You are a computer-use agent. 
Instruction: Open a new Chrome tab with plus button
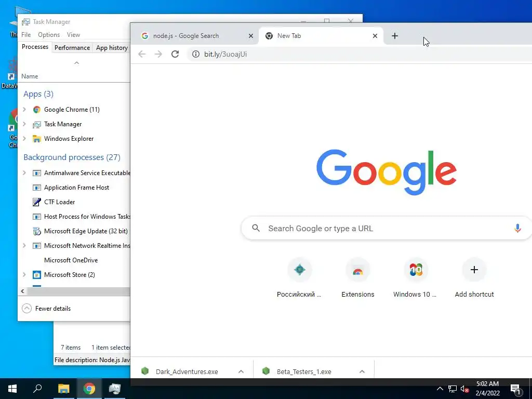pyautogui.click(x=395, y=36)
